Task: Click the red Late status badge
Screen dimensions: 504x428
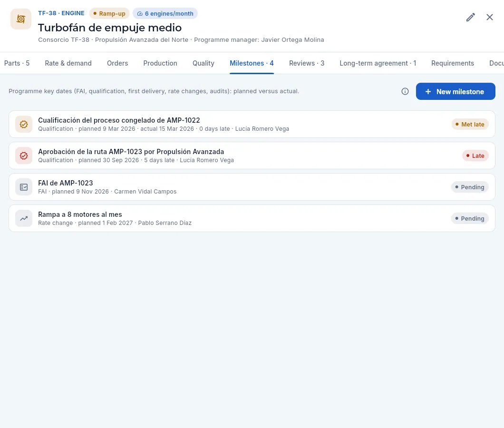Action: [475, 156]
